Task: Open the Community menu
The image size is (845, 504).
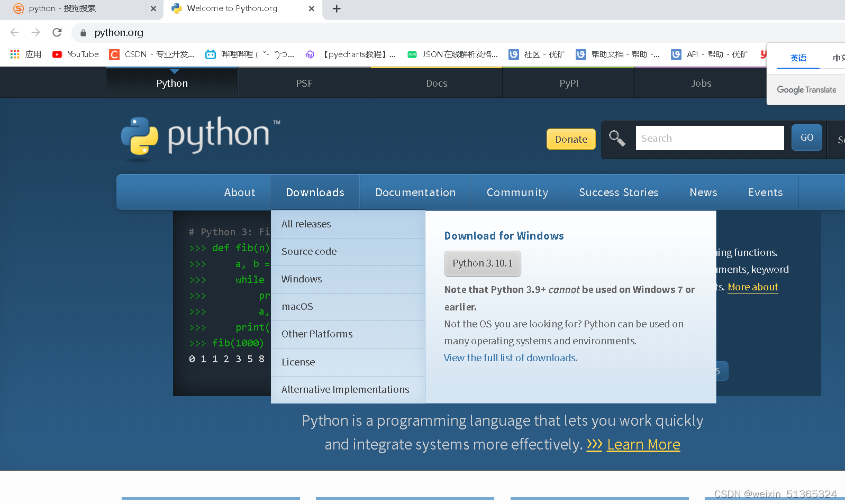Action: [x=517, y=193]
